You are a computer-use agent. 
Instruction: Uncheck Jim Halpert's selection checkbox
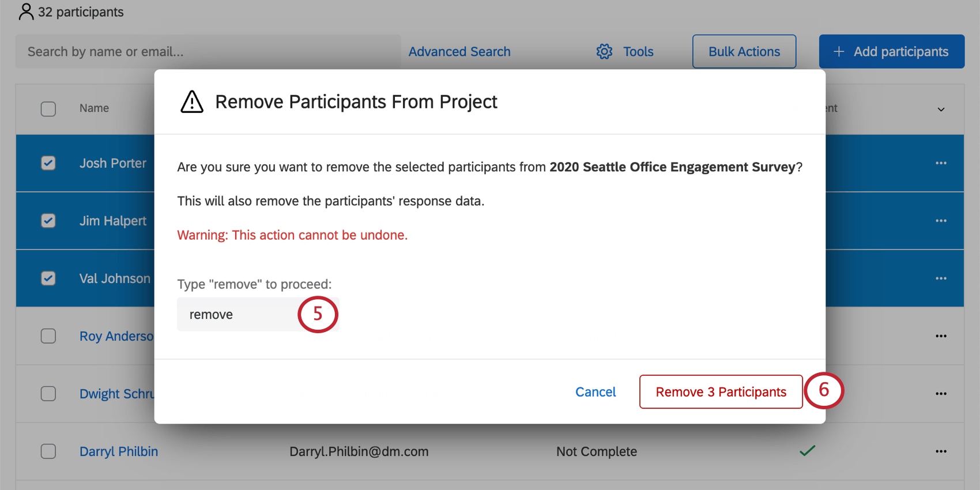pyautogui.click(x=48, y=221)
